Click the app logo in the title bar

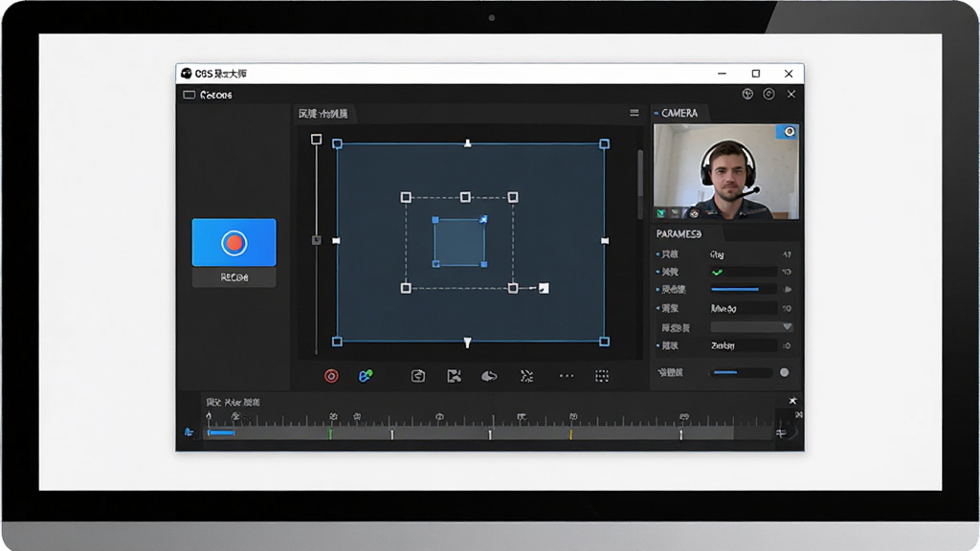(x=187, y=74)
